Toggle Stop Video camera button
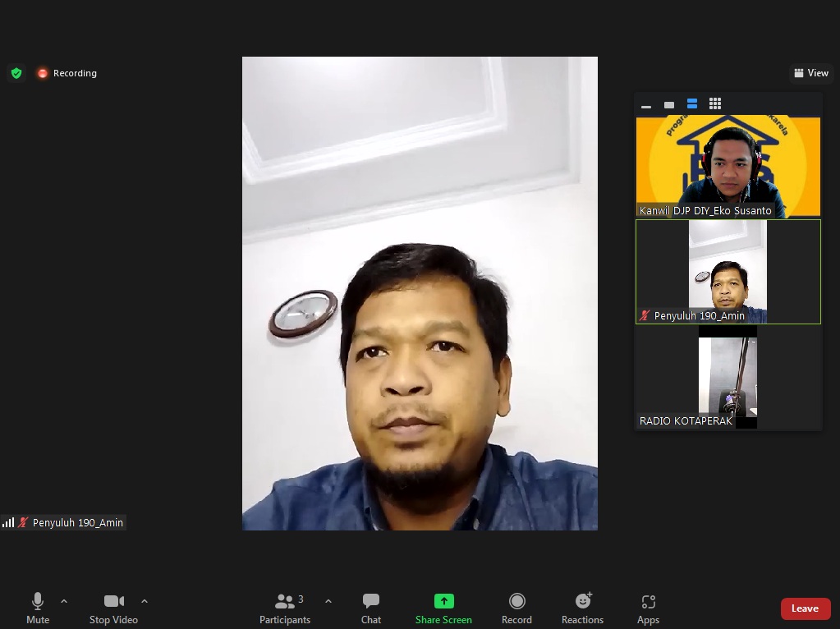The image size is (840, 629). [113, 608]
